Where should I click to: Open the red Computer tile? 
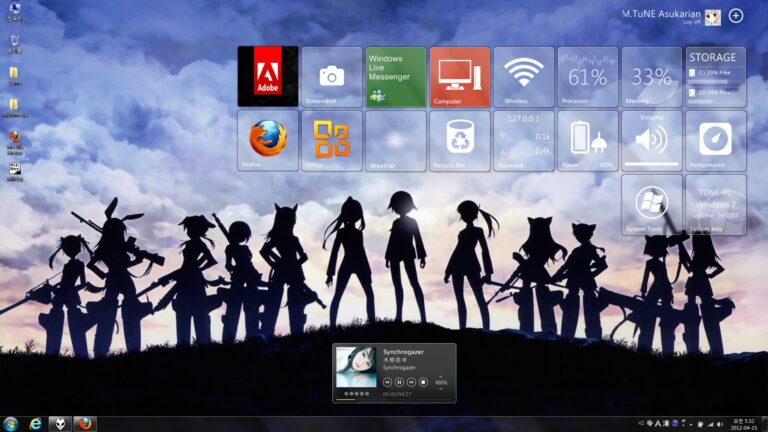point(460,76)
